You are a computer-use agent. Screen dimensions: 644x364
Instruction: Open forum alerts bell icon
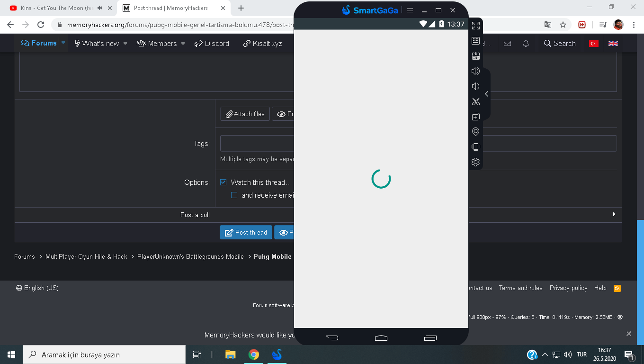pyautogui.click(x=526, y=44)
